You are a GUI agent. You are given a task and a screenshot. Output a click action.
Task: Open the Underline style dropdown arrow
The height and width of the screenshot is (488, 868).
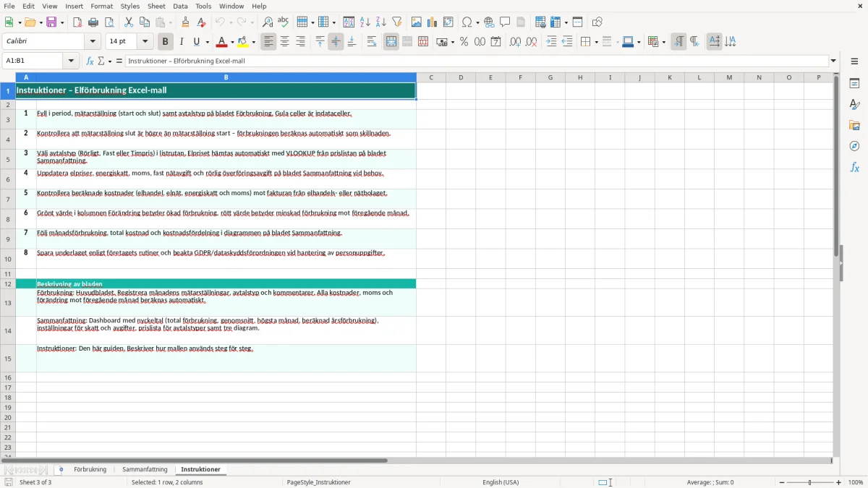[207, 42]
